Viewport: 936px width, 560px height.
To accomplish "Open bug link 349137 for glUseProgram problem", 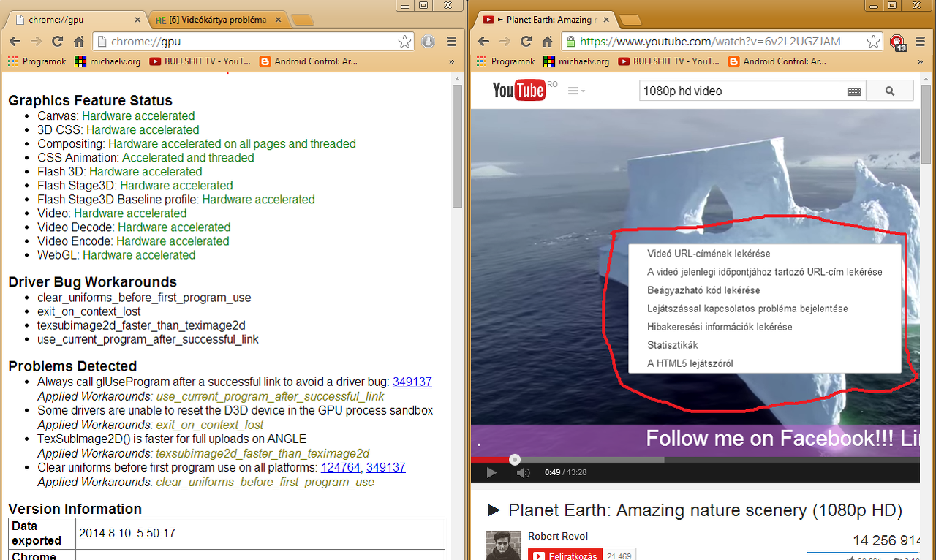I will coord(412,382).
